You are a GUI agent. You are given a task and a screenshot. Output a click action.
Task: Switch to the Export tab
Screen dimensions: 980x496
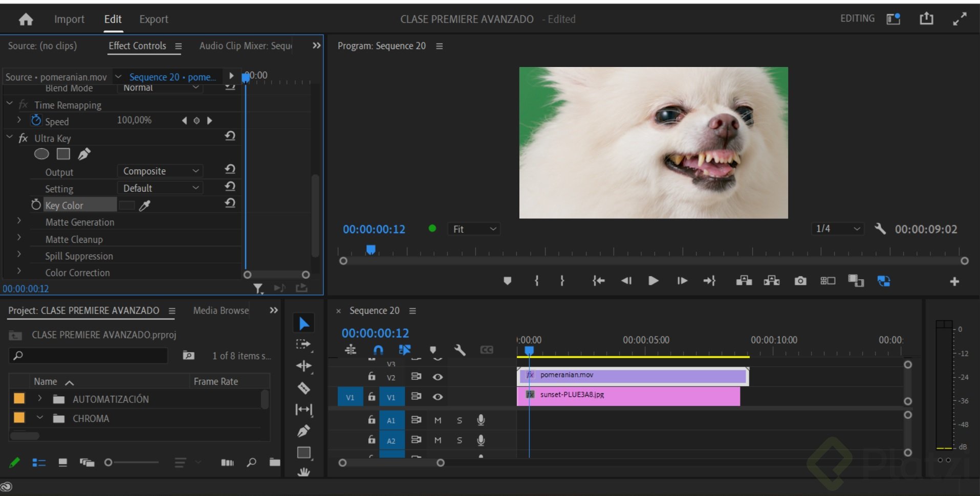[x=154, y=19]
